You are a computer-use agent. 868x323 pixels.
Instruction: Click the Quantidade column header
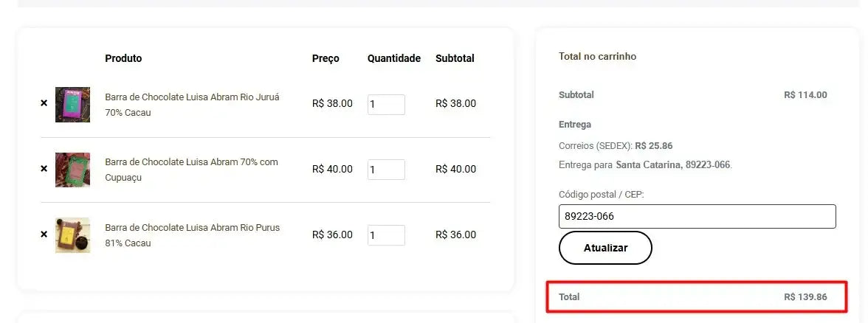click(393, 59)
